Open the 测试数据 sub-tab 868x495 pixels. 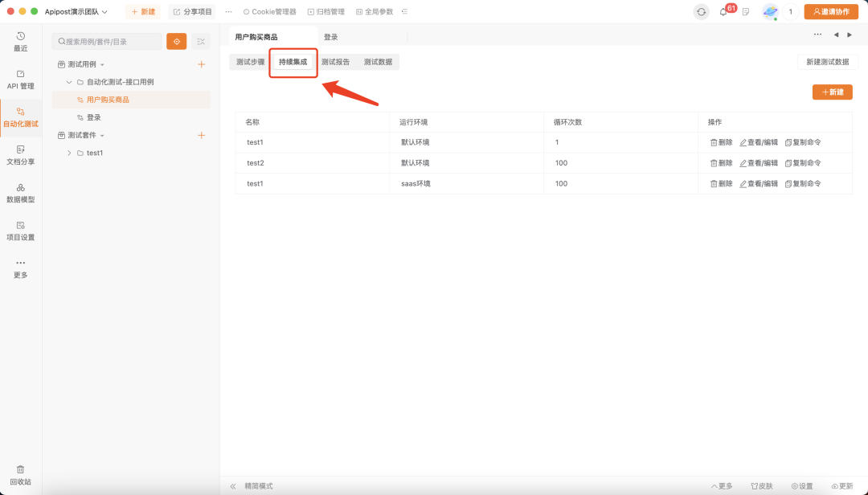(378, 62)
